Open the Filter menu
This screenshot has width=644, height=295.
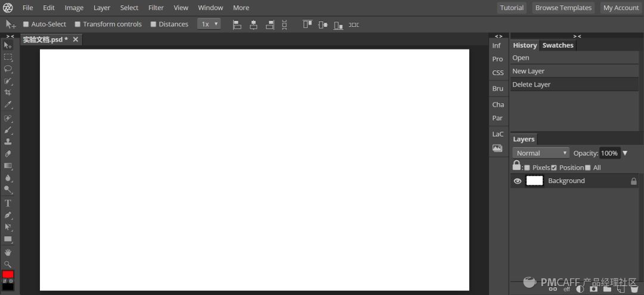pyautogui.click(x=156, y=8)
